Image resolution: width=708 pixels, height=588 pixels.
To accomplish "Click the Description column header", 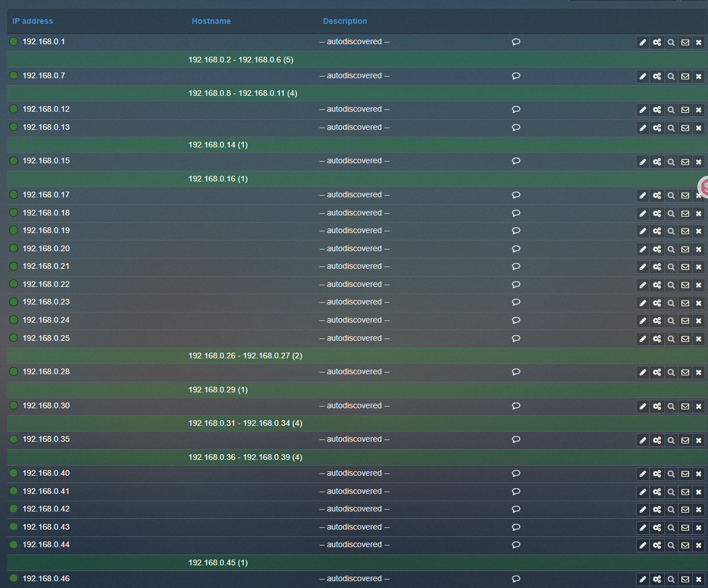I will click(345, 21).
